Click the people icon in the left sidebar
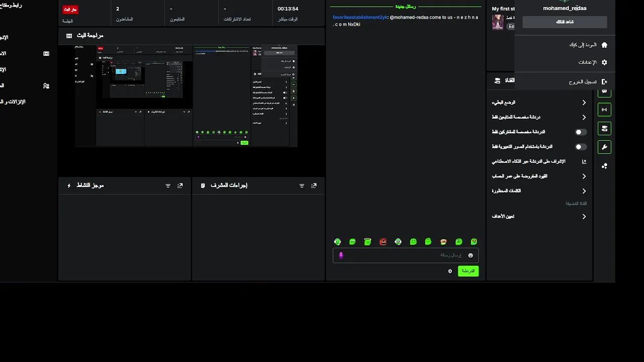 point(46,86)
